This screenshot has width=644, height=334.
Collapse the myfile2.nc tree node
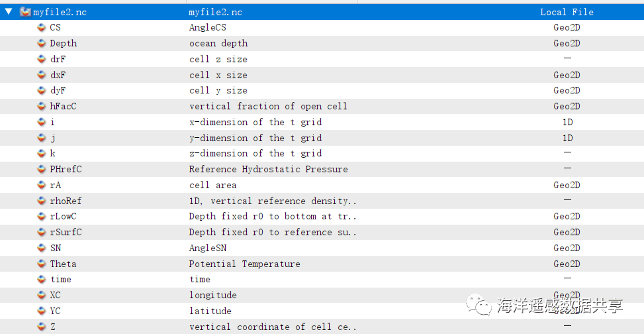(x=9, y=12)
